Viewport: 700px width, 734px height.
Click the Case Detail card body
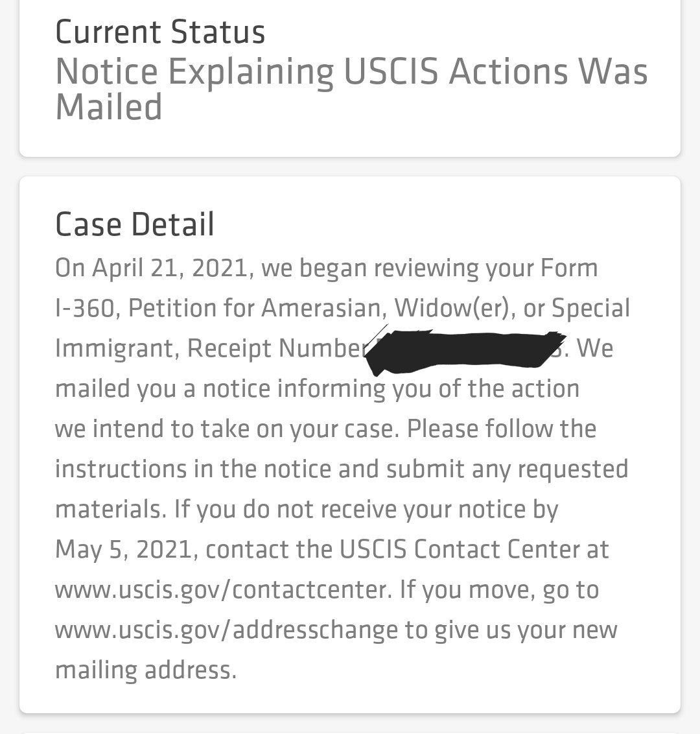pyautogui.click(x=349, y=445)
